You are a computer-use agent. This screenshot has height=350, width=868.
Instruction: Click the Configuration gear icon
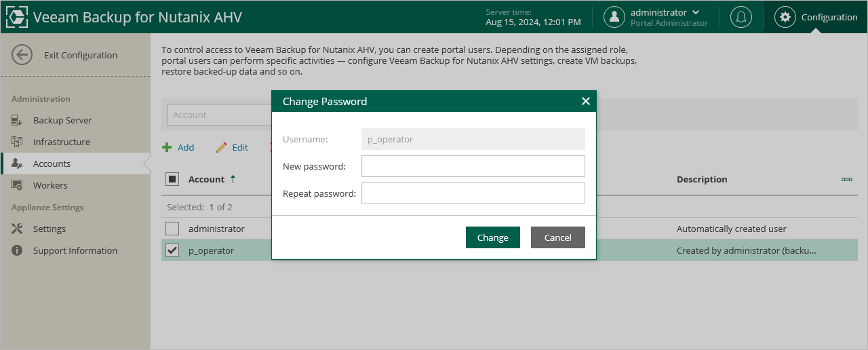coord(785,17)
